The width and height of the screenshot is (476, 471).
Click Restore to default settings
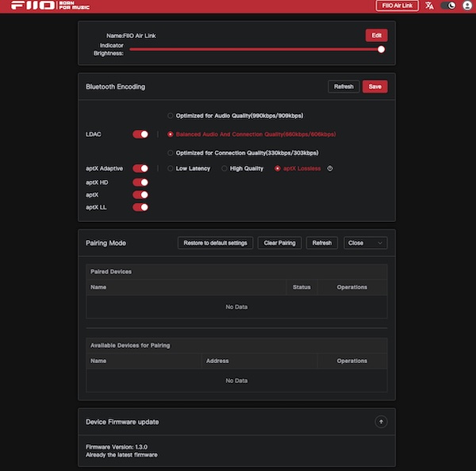click(x=215, y=243)
